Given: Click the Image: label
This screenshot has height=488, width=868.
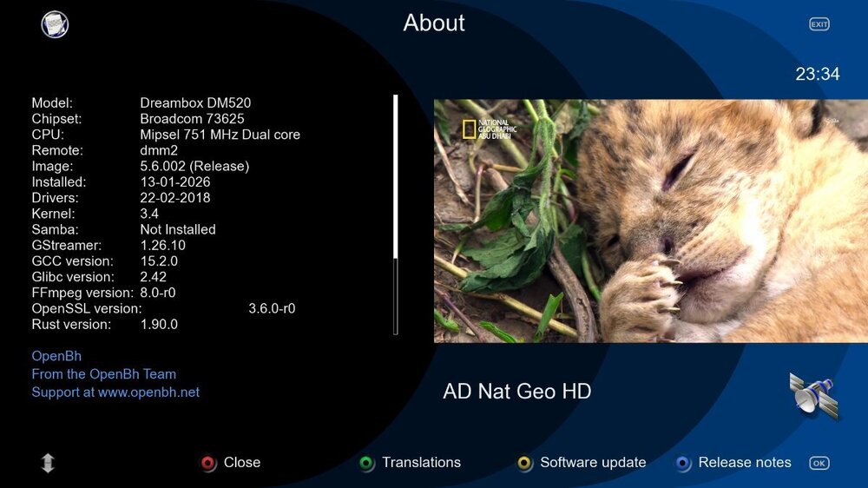Looking at the screenshot, I should click(x=52, y=166).
